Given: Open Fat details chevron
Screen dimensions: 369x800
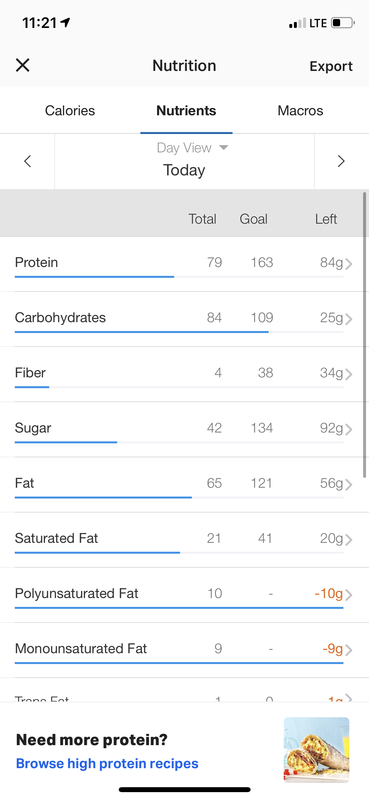Looking at the screenshot, I should 349,484.
